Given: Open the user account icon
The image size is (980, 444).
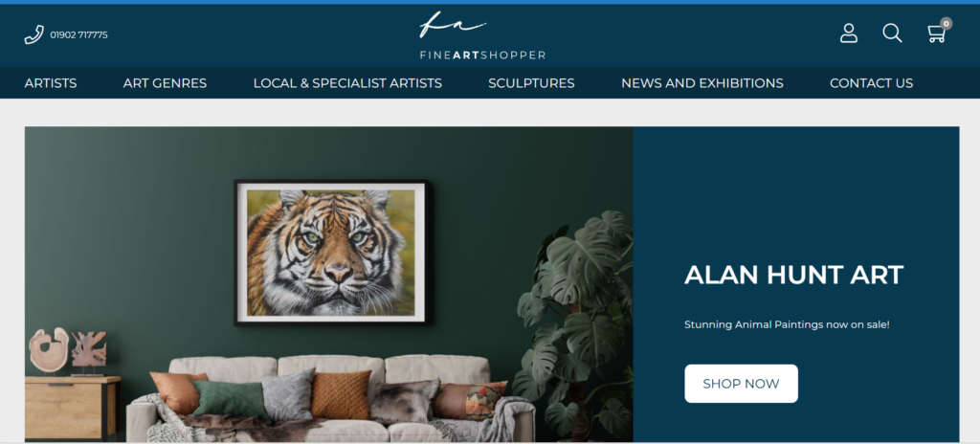Looking at the screenshot, I should click(x=849, y=33).
